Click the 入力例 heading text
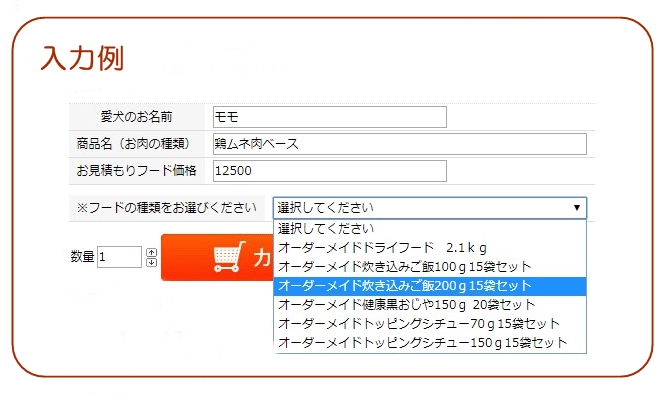670x397 pixels. tap(82, 59)
